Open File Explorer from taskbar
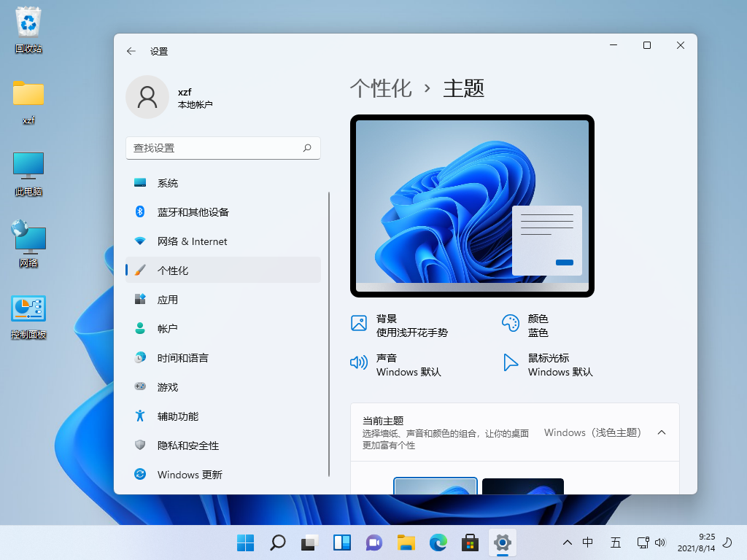Viewport: 747px width, 560px height. tap(406, 542)
